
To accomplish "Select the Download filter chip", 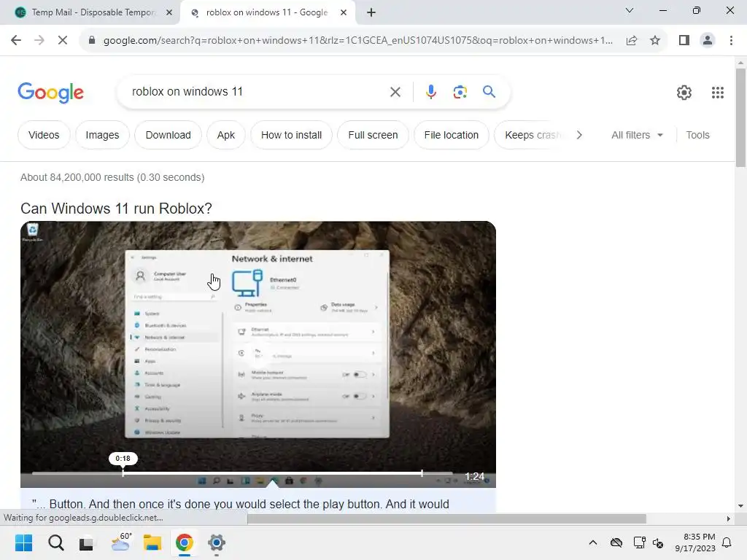I will pos(169,135).
